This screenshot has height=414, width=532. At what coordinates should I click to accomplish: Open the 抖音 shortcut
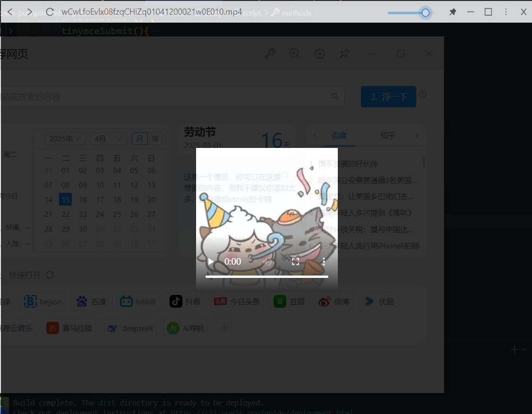click(185, 302)
